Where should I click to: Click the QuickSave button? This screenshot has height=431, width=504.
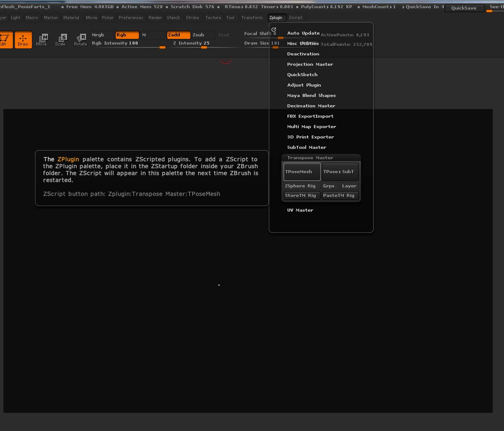coord(464,8)
